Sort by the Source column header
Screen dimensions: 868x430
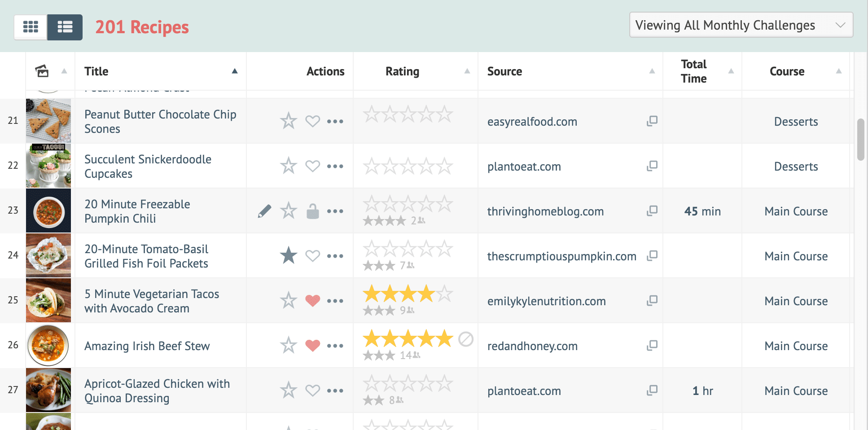pos(504,71)
